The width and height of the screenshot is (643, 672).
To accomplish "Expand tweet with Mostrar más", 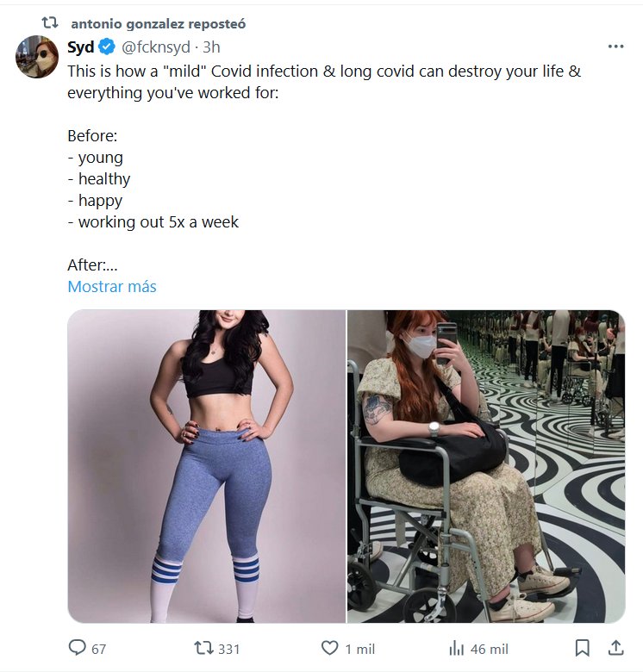I will [112, 287].
